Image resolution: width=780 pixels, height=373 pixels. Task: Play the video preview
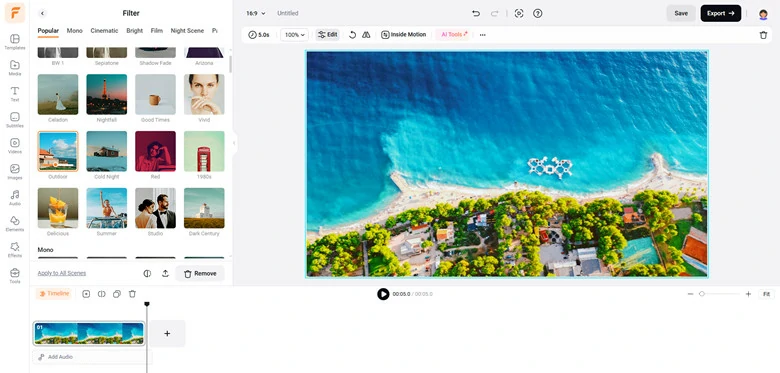coord(383,294)
